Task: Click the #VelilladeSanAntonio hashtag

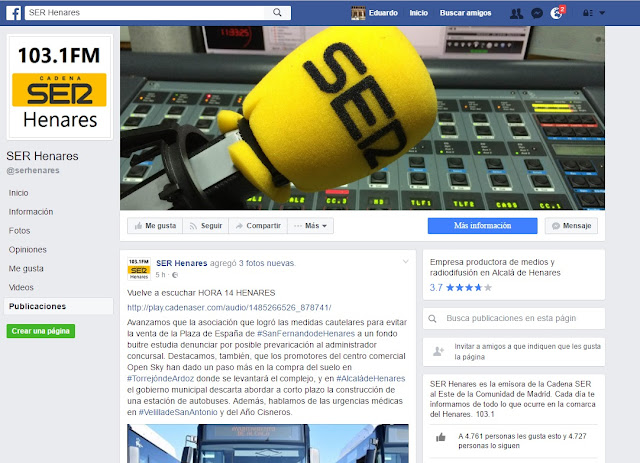Action: 178,412
